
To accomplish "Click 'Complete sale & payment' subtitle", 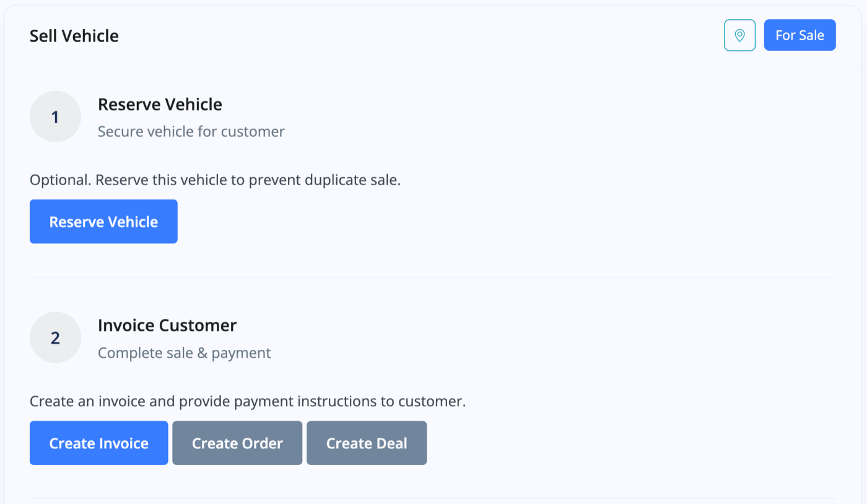I will click(185, 353).
